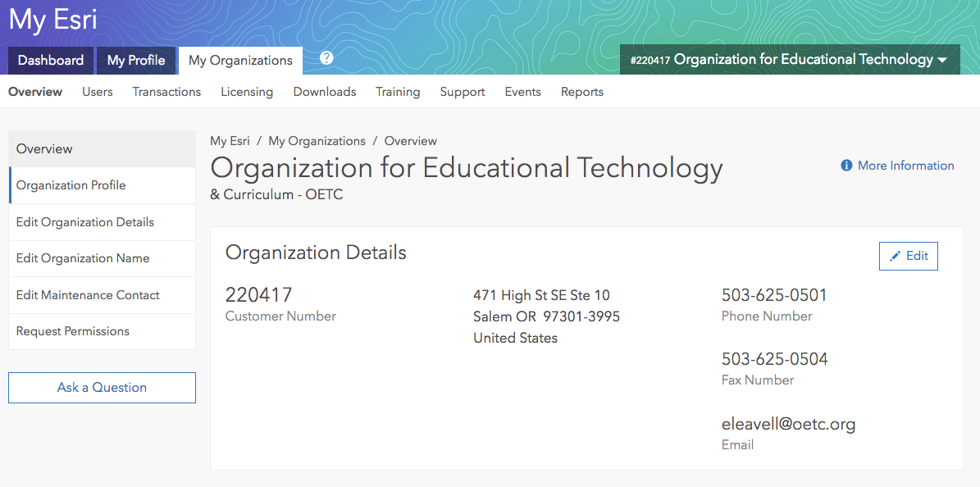980x487 pixels.
Task: Expand the organization selector dropdown arrow
Action: [x=942, y=60]
